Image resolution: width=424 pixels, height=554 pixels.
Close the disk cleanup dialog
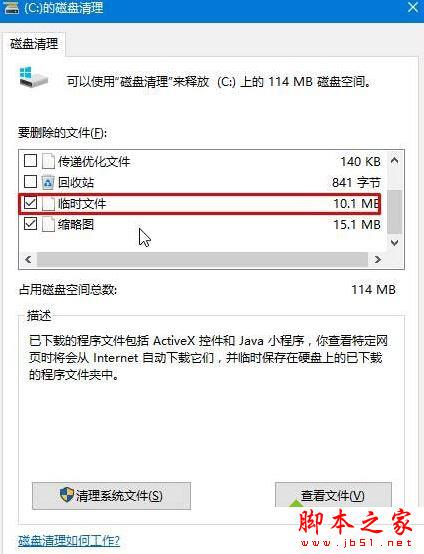click(x=412, y=7)
